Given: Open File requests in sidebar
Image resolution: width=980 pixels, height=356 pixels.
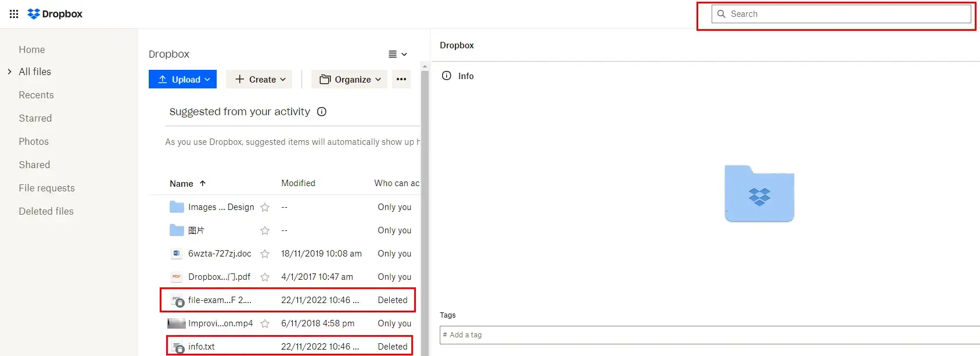Looking at the screenshot, I should (x=46, y=188).
